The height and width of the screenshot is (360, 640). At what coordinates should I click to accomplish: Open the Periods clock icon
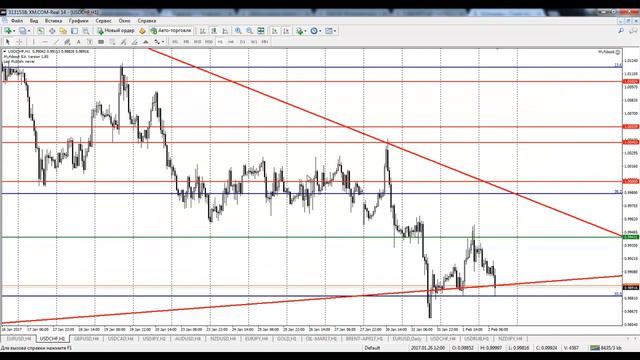pyautogui.click(x=313, y=31)
